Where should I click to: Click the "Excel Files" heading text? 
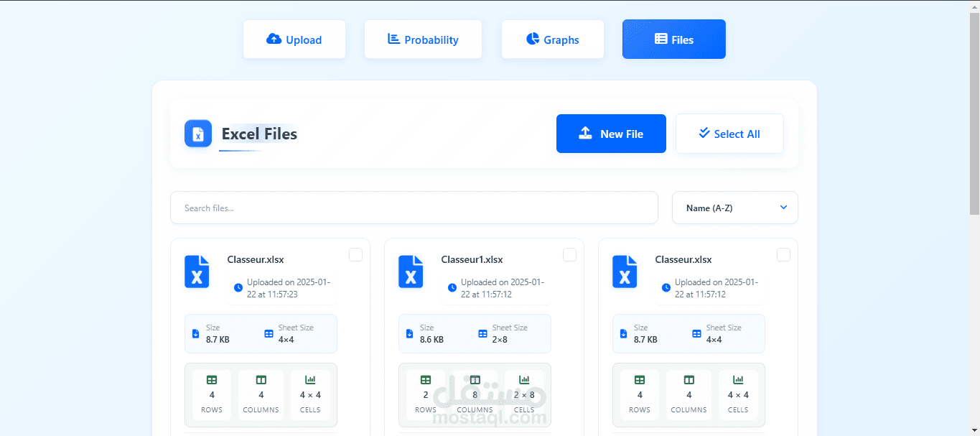(x=259, y=134)
